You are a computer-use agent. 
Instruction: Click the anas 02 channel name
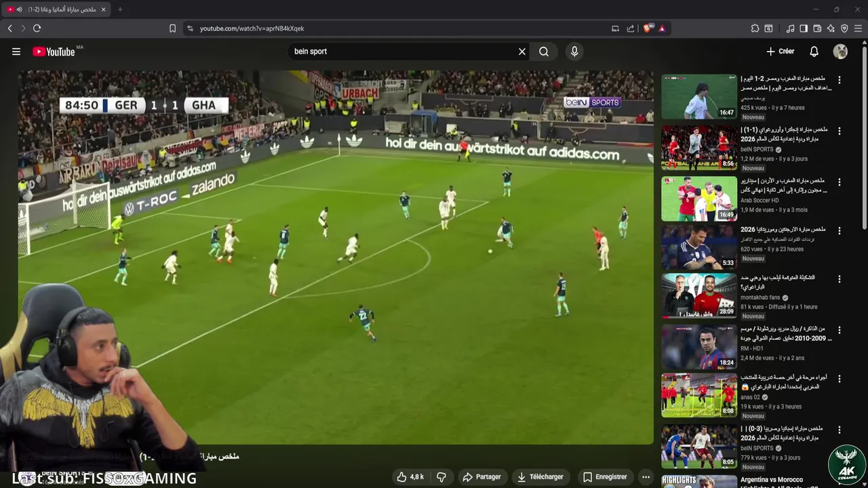pos(750,397)
